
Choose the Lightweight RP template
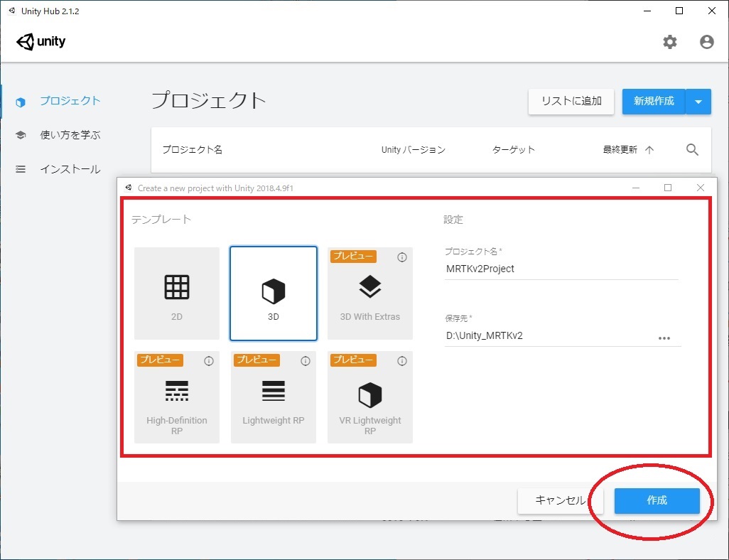click(x=274, y=397)
